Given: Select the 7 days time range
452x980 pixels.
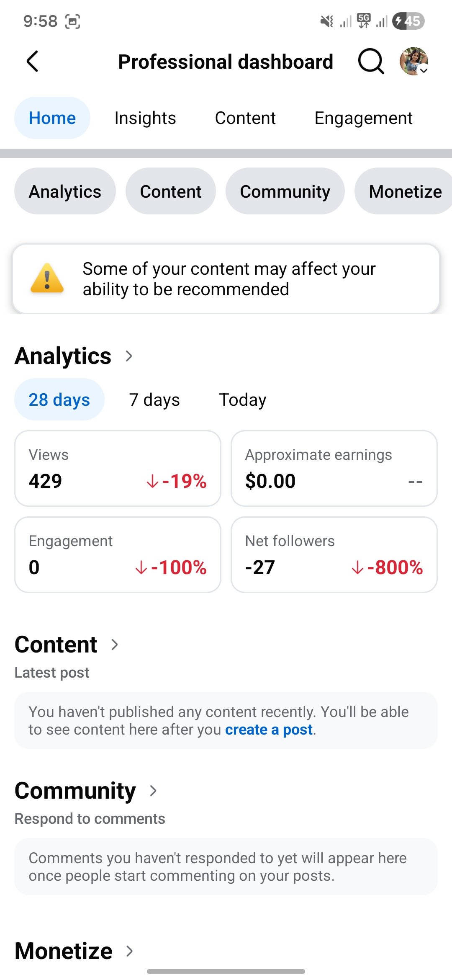Looking at the screenshot, I should tap(154, 400).
